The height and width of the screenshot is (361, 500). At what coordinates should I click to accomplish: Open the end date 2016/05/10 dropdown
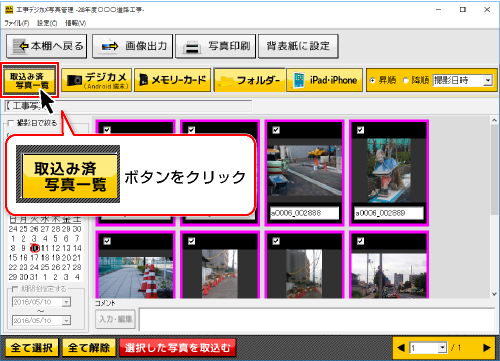click(66, 321)
